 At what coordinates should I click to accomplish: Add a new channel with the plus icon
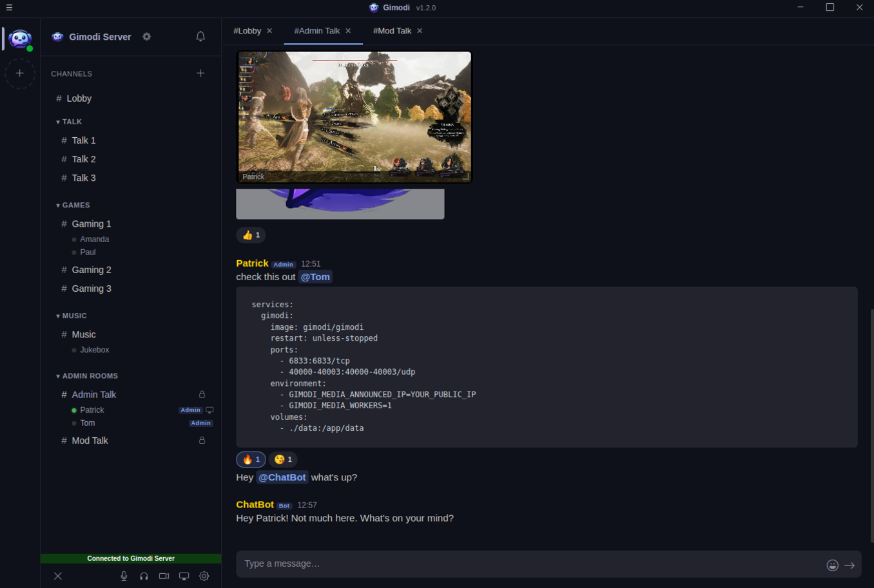coord(200,73)
